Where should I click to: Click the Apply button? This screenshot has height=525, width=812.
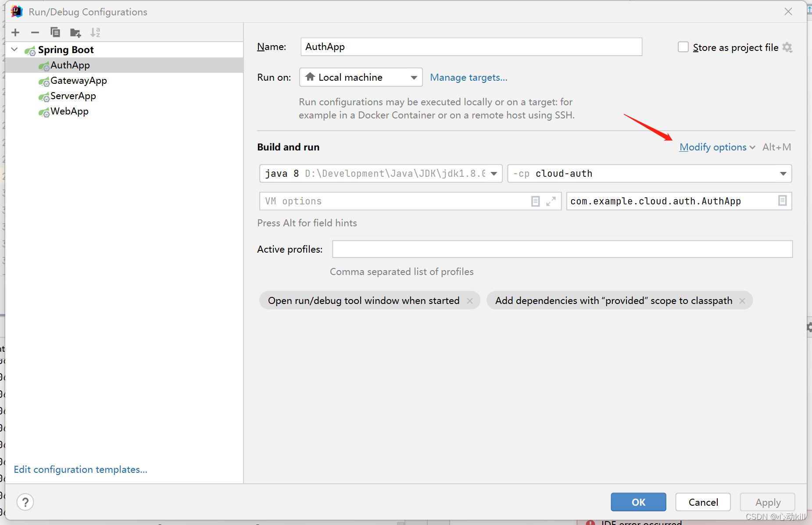coord(768,502)
